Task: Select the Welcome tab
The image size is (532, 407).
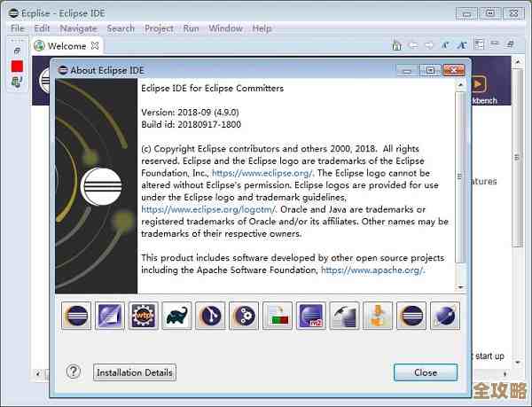Action: coord(66,45)
